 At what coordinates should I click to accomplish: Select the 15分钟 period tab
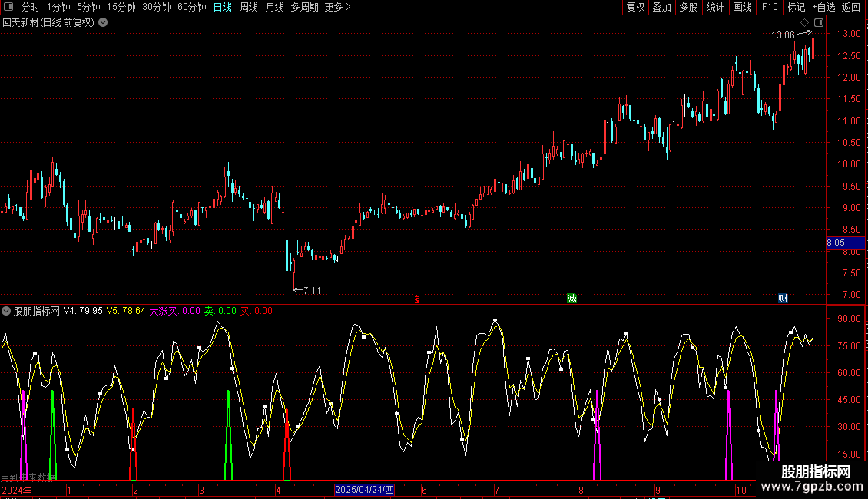click(x=121, y=7)
